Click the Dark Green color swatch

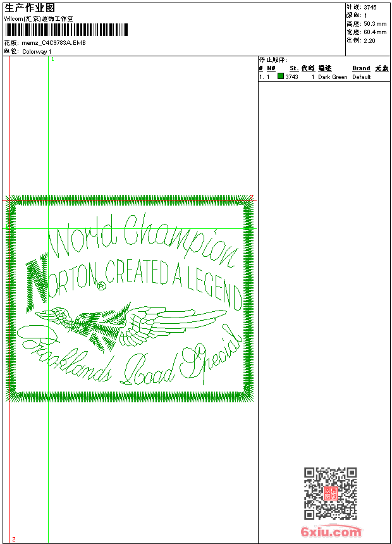281,76
